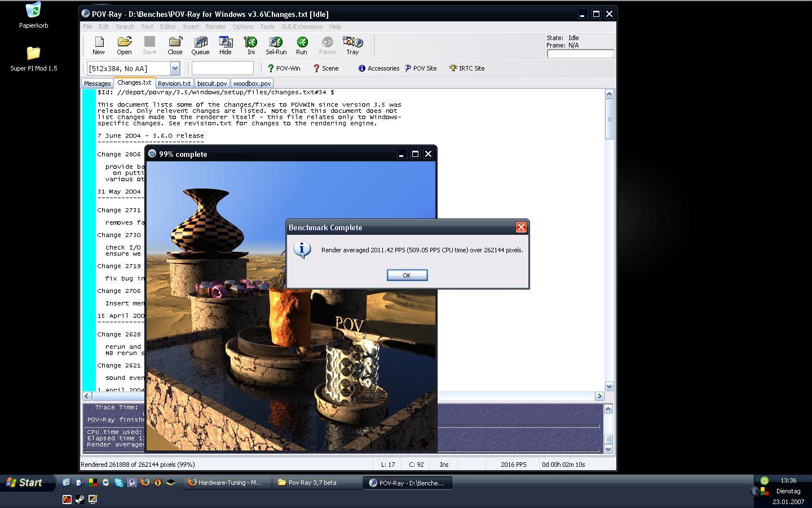
Task: Minimize the 99% complete render window
Action: click(x=401, y=154)
